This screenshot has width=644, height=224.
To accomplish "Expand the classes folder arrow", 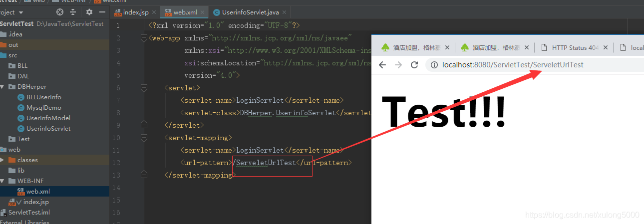I will point(2,160).
